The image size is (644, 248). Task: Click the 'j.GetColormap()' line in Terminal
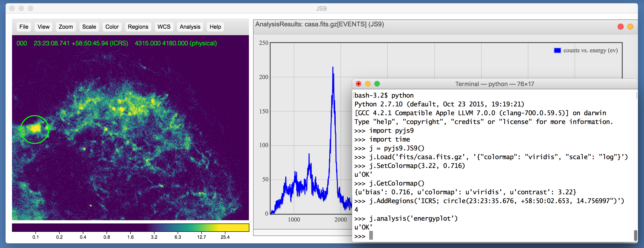pos(389,183)
